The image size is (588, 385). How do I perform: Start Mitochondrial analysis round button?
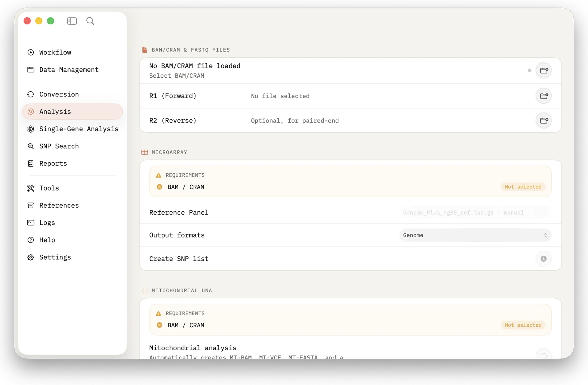tap(544, 355)
